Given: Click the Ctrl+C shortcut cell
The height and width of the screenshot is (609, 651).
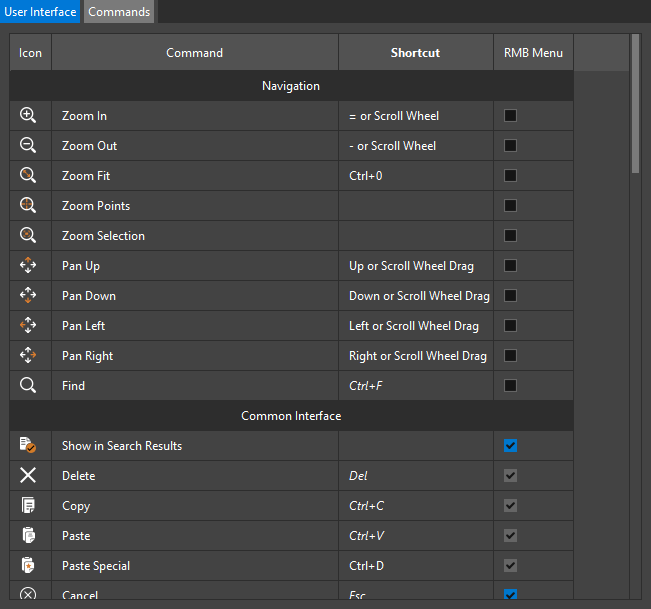Looking at the screenshot, I should coord(416,506).
